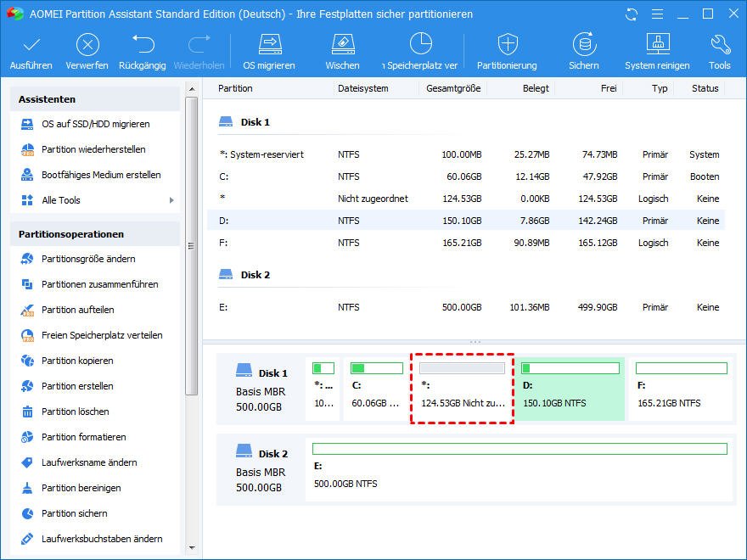Open the Tools wrench icon
Image resolution: width=747 pixels, height=560 pixels.
[720, 45]
